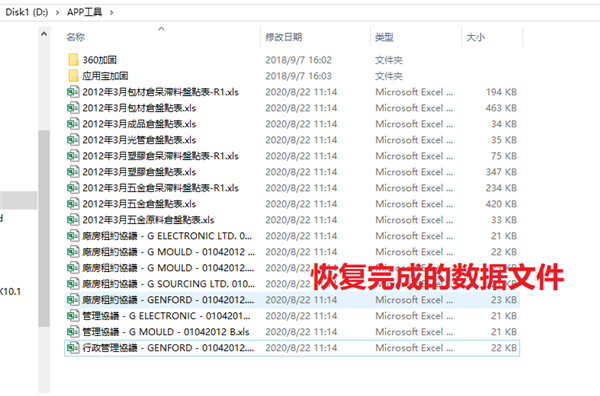The image size is (600, 396).
Task: Click Excel icon of 行政管理協議 - GENFORD file
Action: [73, 348]
